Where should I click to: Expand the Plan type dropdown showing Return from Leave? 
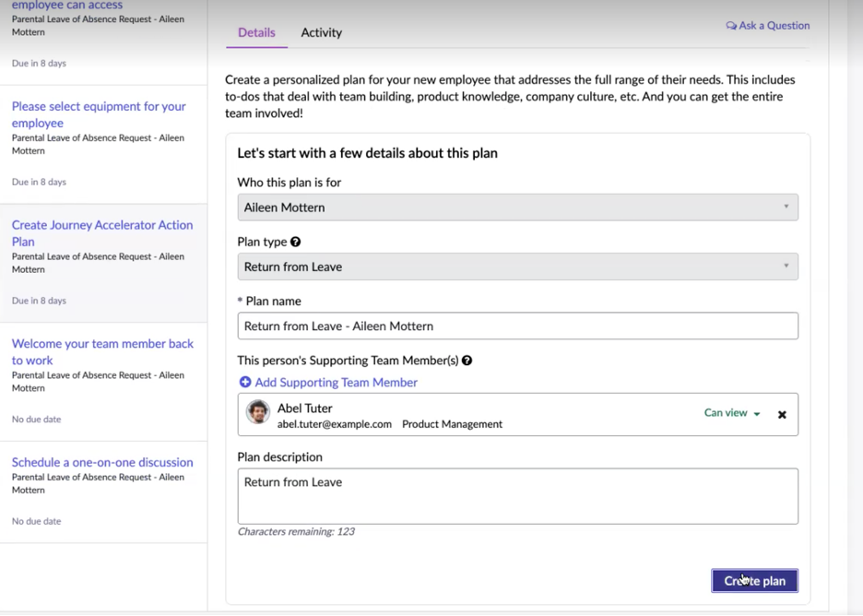point(517,267)
